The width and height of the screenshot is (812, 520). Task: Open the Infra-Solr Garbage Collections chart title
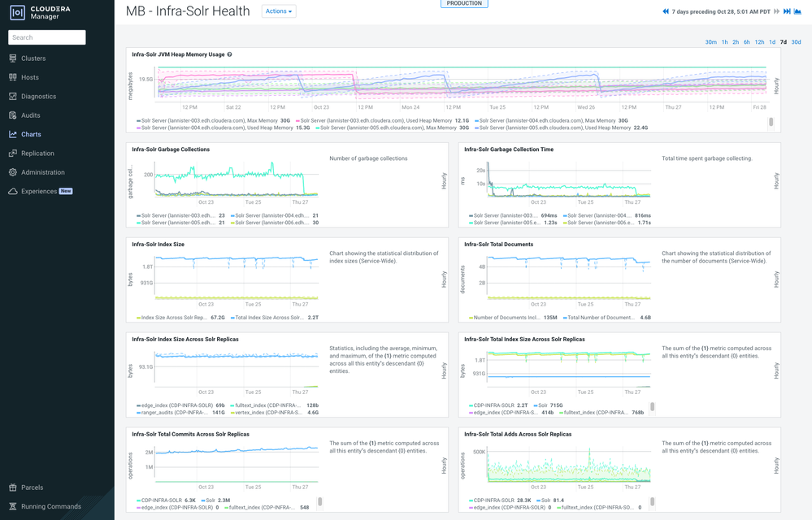(171, 149)
